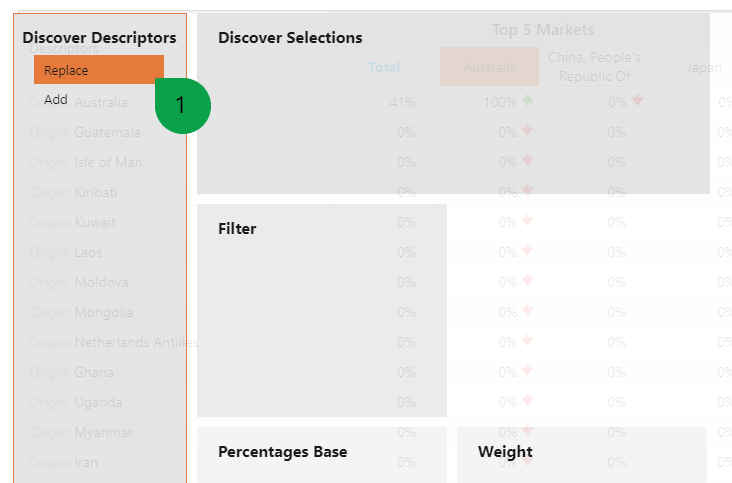Click the red down arrow in China column
This screenshot has width=732, height=483.
(x=637, y=100)
